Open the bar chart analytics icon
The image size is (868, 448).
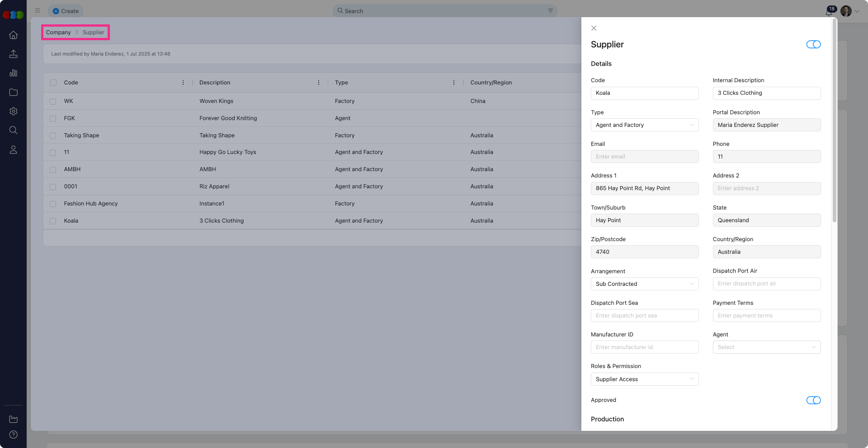(x=14, y=73)
